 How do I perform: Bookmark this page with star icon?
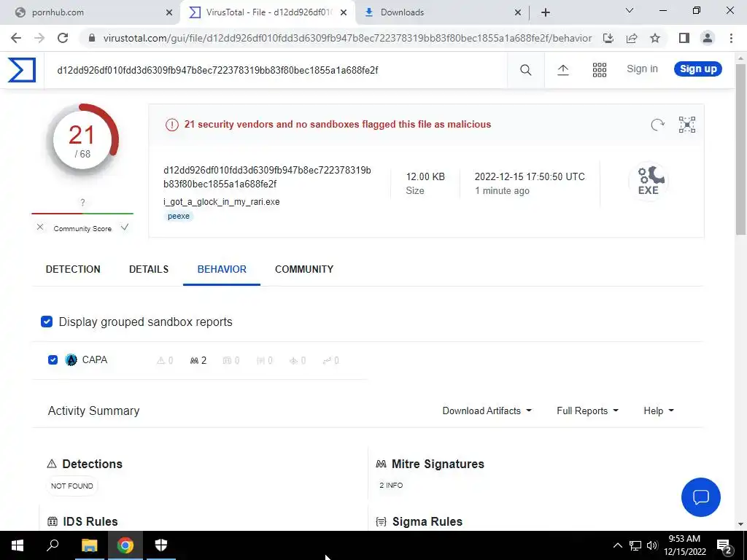click(x=655, y=38)
